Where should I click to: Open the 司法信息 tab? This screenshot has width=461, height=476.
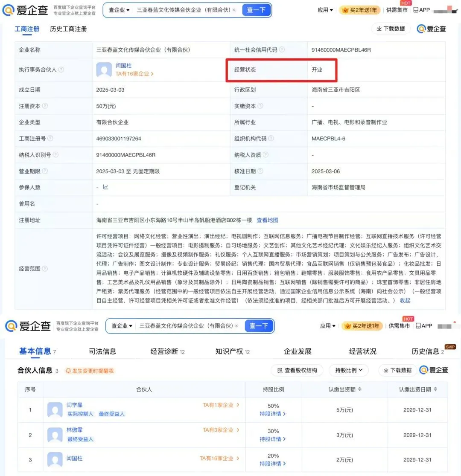tap(102, 351)
